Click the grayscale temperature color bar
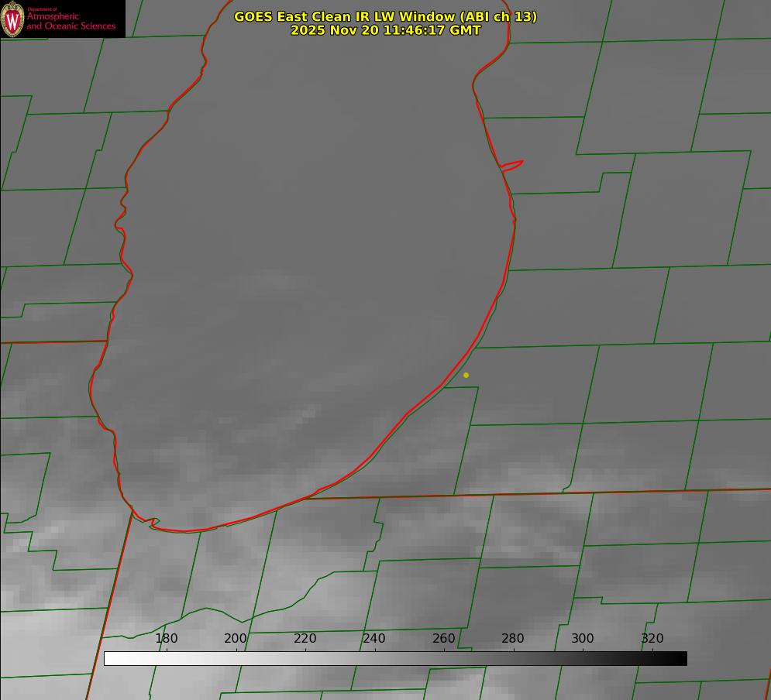771x700 pixels. (x=395, y=658)
